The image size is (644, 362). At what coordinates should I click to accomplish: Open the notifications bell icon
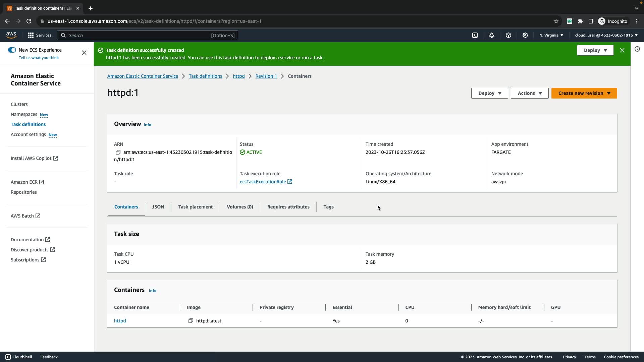click(x=492, y=35)
